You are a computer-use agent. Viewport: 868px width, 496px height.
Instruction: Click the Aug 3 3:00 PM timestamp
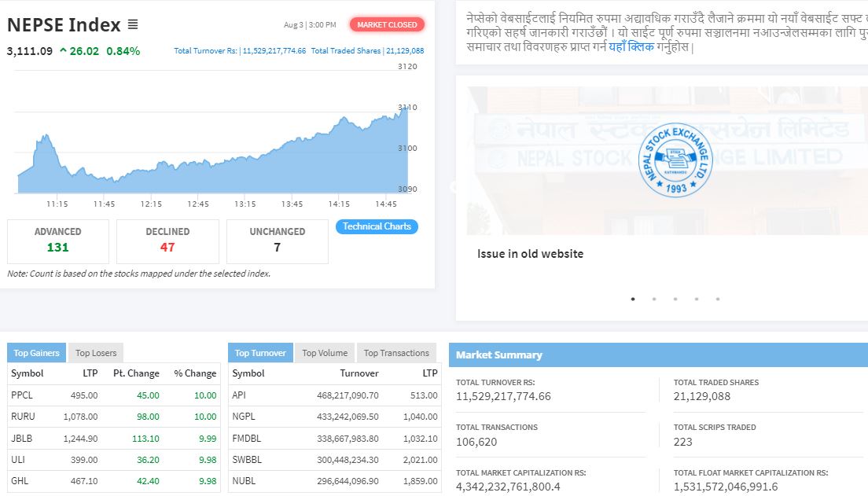(310, 25)
